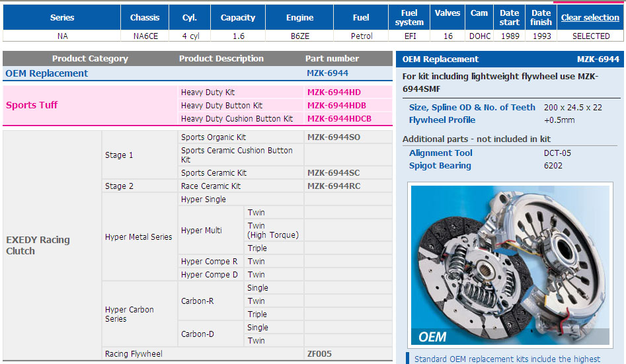The height and width of the screenshot is (364, 626).
Task: Click the Heavy Duty Kit description
Action: click(x=208, y=92)
